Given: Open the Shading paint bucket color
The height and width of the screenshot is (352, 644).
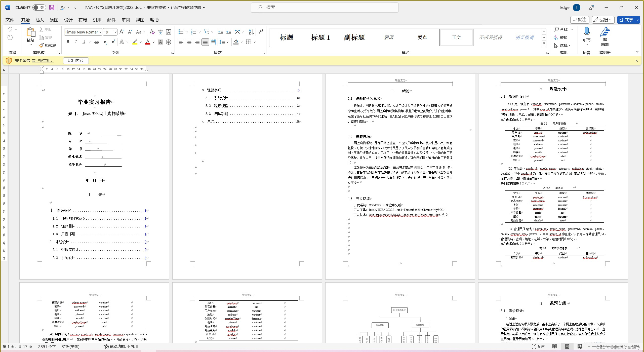Looking at the screenshot, I should [236, 42].
